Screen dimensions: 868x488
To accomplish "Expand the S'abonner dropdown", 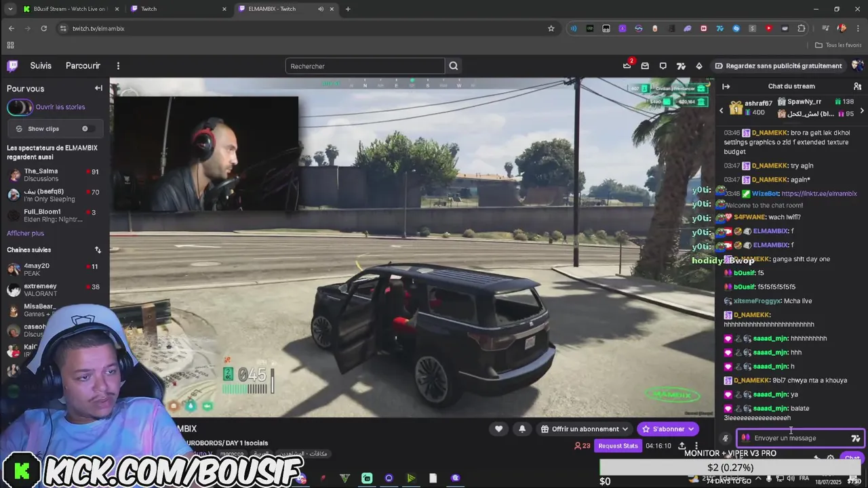I will click(691, 428).
